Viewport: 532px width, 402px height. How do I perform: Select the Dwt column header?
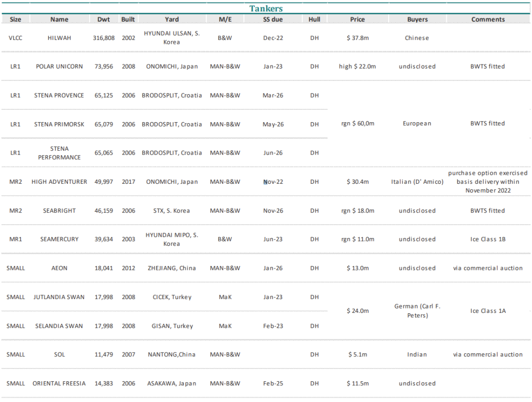(103, 20)
